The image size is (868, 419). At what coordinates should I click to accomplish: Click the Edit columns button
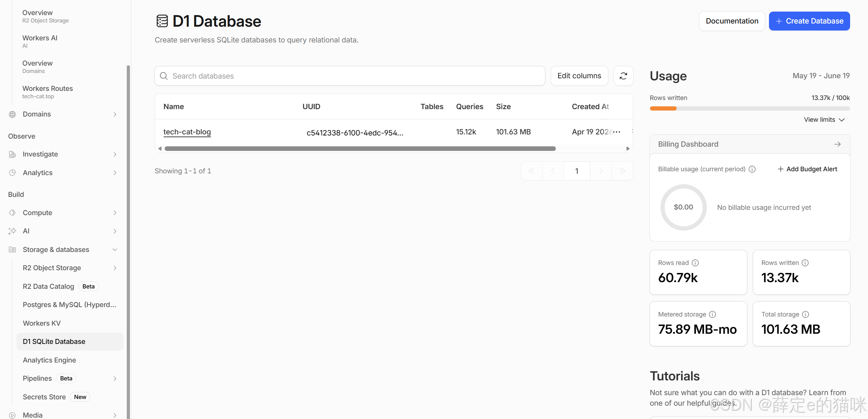(x=579, y=76)
